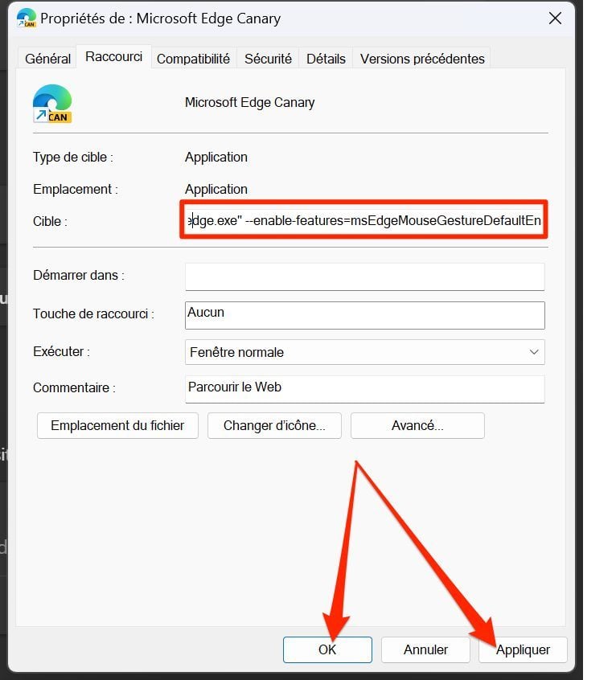616x680 pixels.
Task: Open Emplacement du fichier
Action: 117,425
